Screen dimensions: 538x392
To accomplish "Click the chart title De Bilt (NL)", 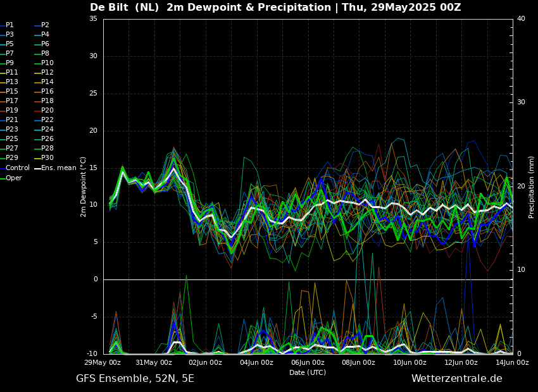I will pos(124,7).
